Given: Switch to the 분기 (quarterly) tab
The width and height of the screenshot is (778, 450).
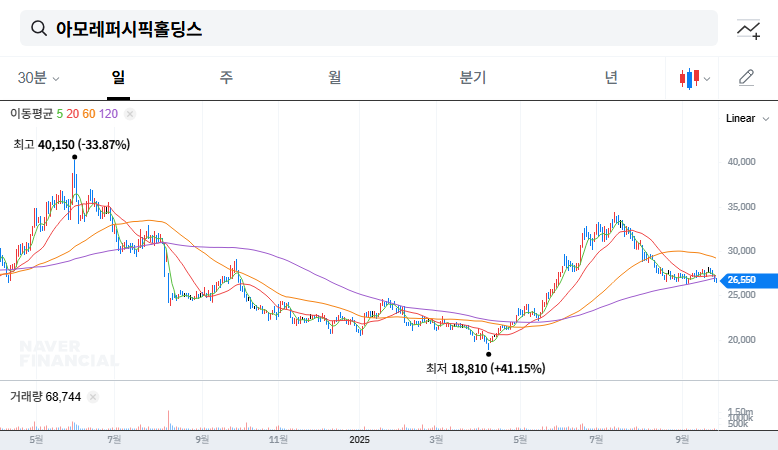Looking at the screenshot, I should (472, 77).
